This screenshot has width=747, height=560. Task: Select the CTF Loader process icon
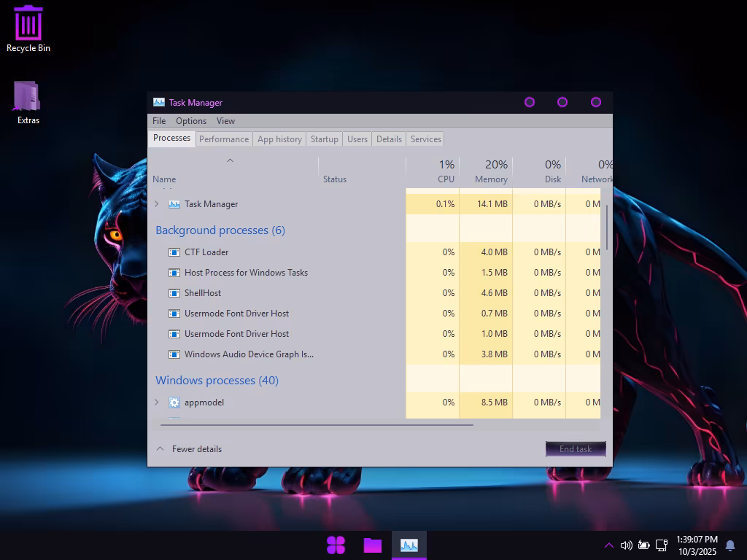[174, 252]
